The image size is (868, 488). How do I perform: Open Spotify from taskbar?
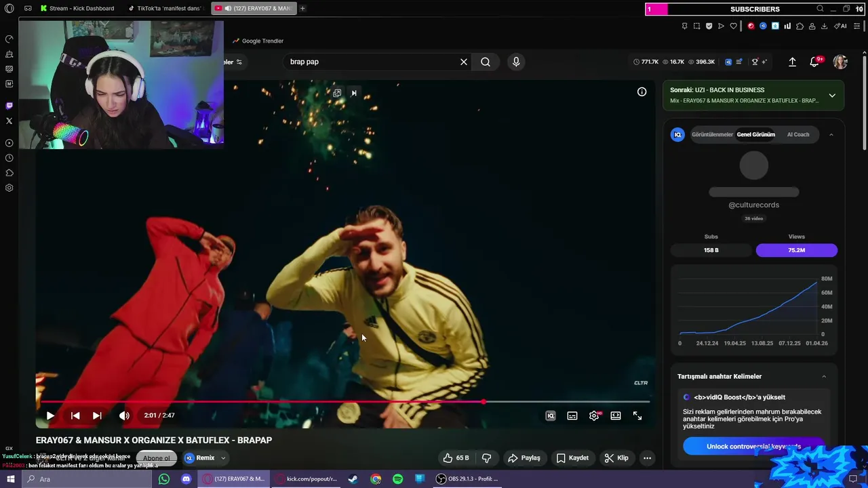pyautogui.click(x=398, y=479)
